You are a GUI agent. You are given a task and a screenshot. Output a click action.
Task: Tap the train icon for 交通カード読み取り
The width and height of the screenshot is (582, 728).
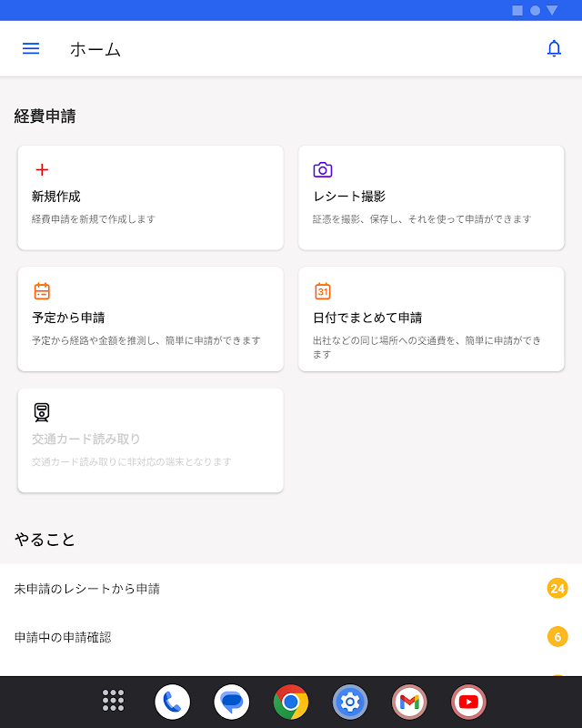tap(42, 412)
